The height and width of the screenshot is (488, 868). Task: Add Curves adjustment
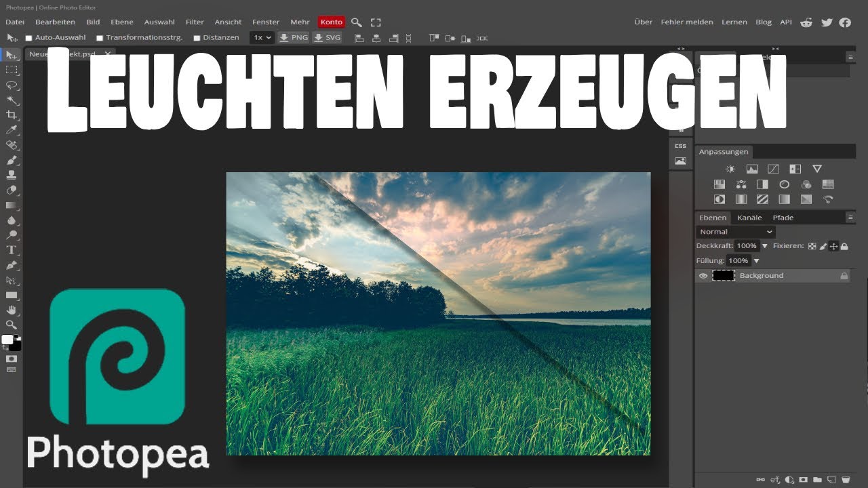click(774, 169)
